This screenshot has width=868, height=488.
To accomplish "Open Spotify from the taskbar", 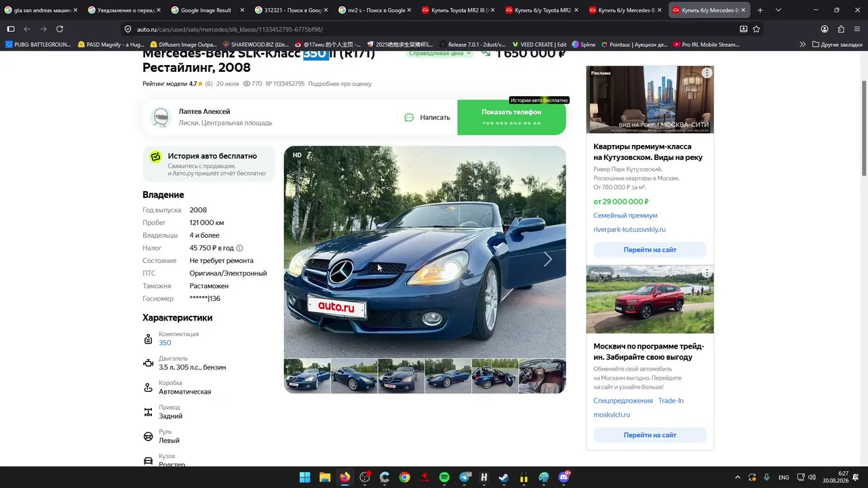I will 444,477.
